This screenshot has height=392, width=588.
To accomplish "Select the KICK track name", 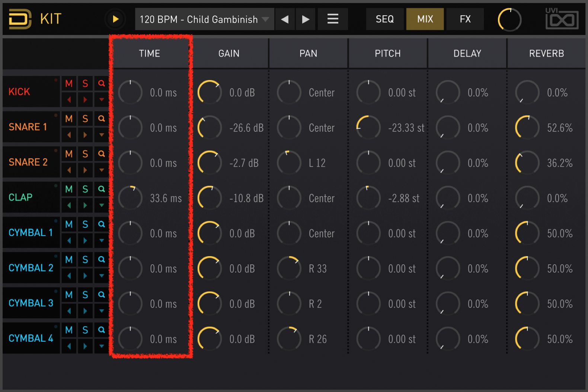I will 19,92.
